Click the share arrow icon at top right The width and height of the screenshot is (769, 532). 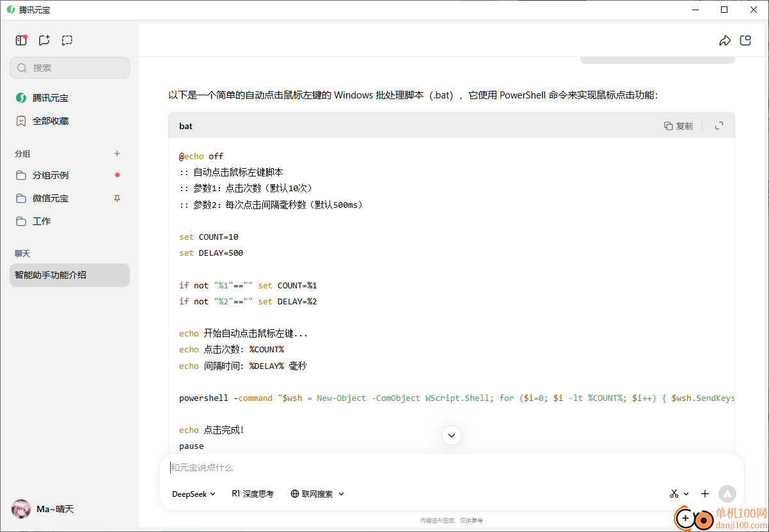tap(725, 41)
